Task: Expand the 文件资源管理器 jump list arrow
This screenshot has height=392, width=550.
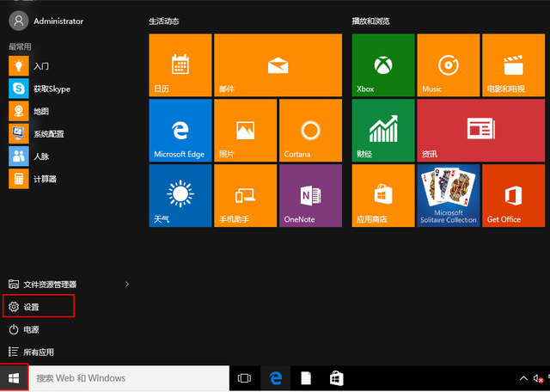Action: 127,284
